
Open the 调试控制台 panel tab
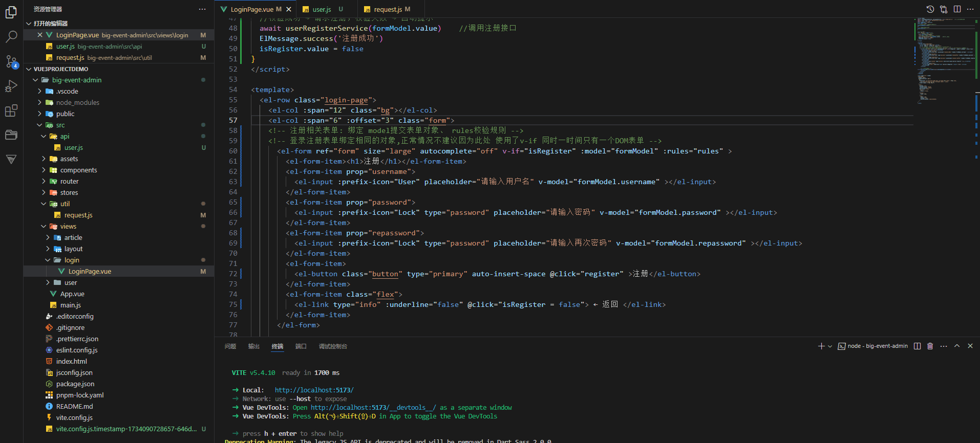(x=333, y=346)
